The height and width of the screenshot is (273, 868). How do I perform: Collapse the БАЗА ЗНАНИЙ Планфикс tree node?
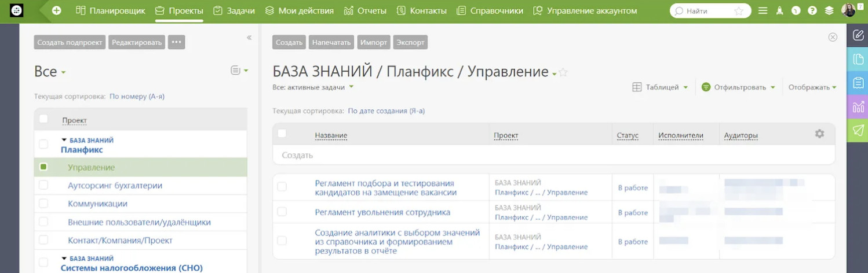click(64, 140)
